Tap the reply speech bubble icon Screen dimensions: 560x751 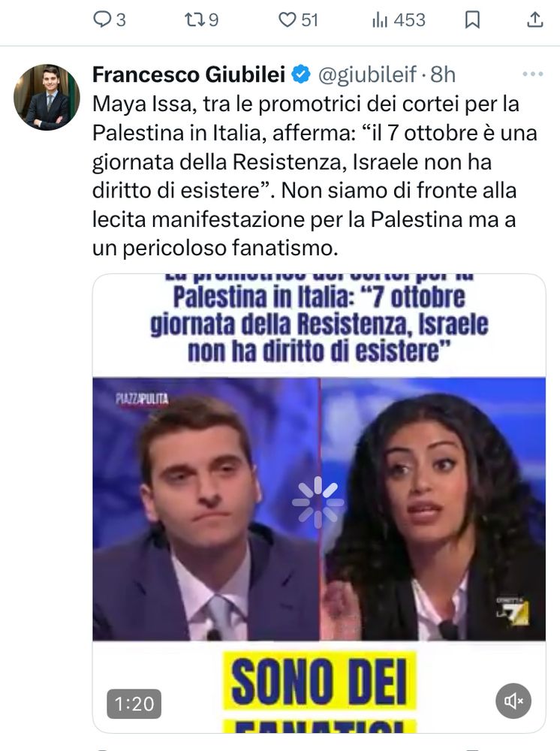(x=101, y=20)
